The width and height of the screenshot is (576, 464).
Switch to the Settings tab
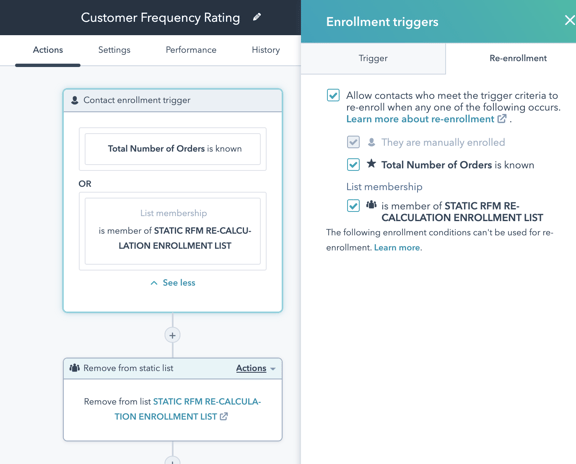pyautogui.click(x=114, y=50)
